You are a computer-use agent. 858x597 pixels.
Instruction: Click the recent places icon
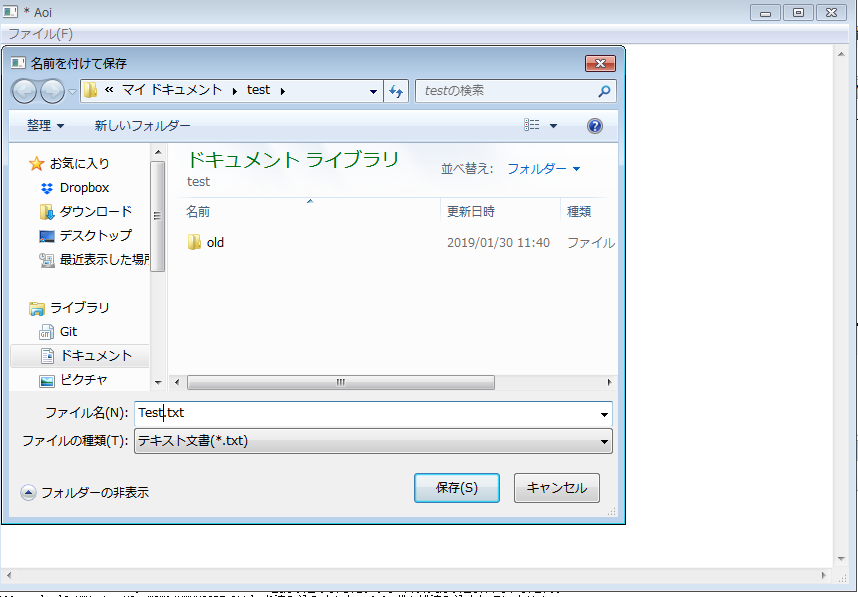(x=47, y=260)
